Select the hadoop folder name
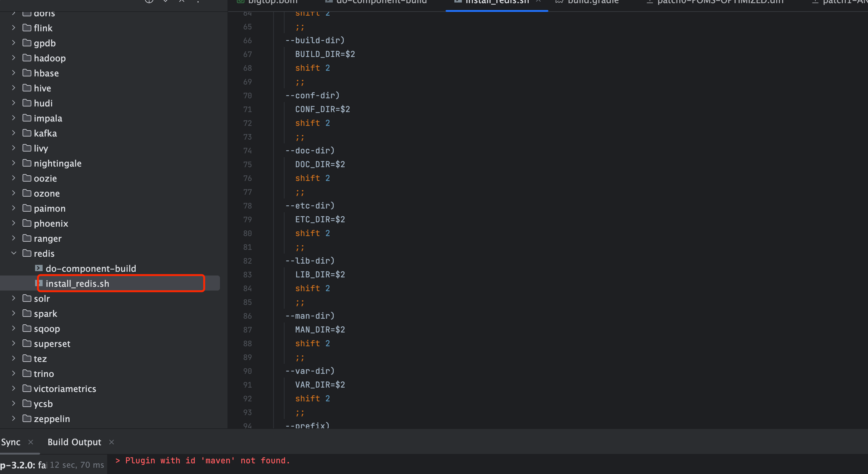 click(50, 58)
